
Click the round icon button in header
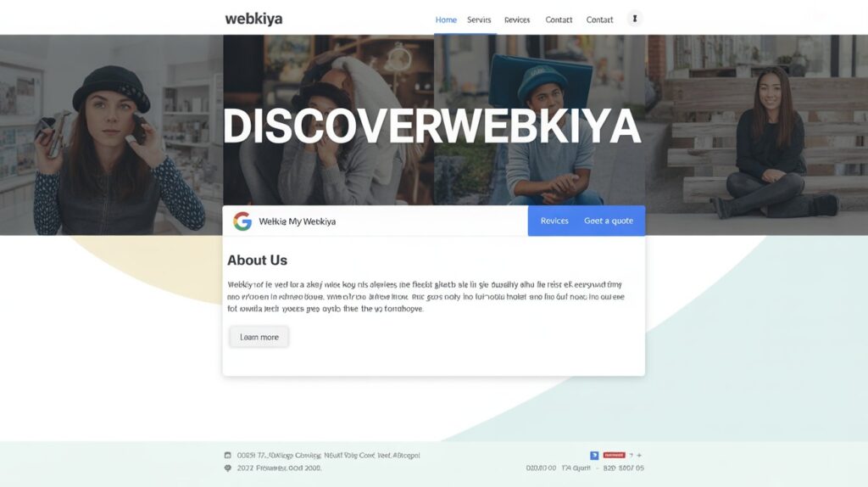tap(635, 19)
